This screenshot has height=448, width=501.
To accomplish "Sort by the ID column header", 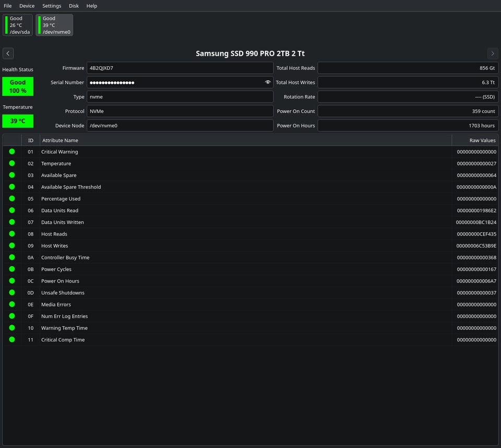I will pos(31,140).
